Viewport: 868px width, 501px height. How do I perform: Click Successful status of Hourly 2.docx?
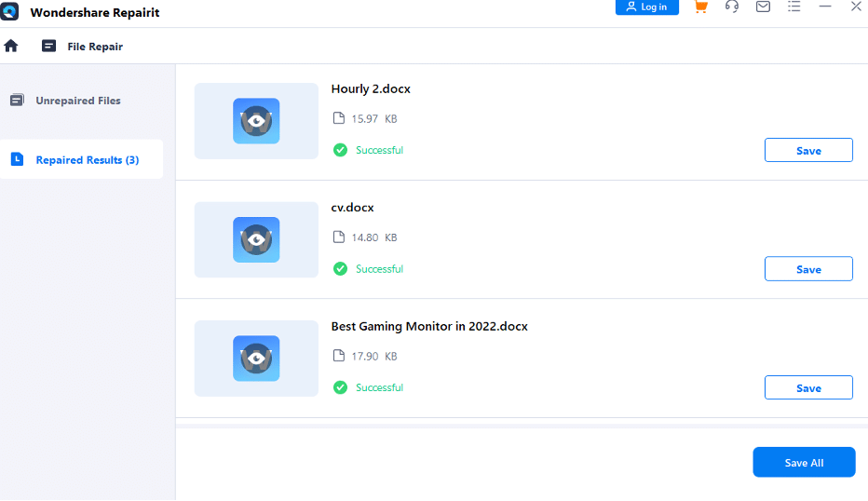[x=380, y=150]
